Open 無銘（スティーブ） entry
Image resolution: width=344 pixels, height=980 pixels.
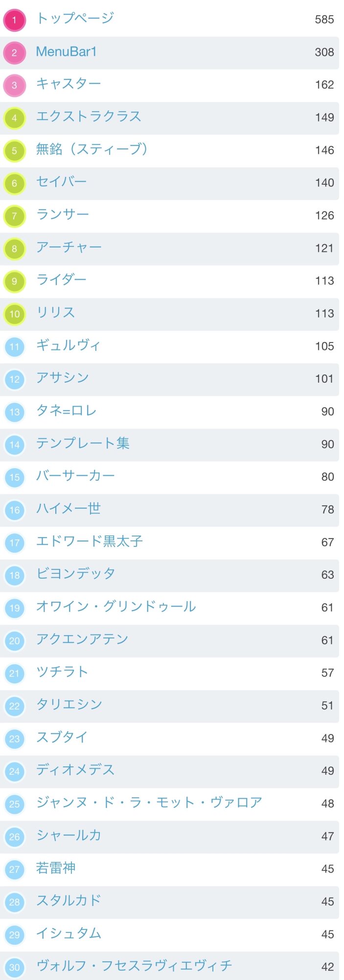pos(92,149)
